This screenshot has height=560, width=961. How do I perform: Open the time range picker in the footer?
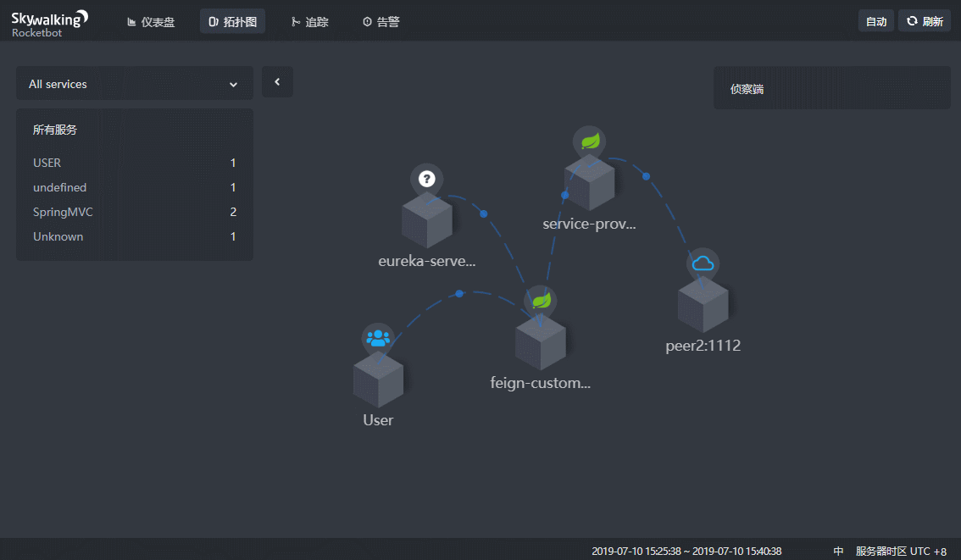(x=686, y=552)
